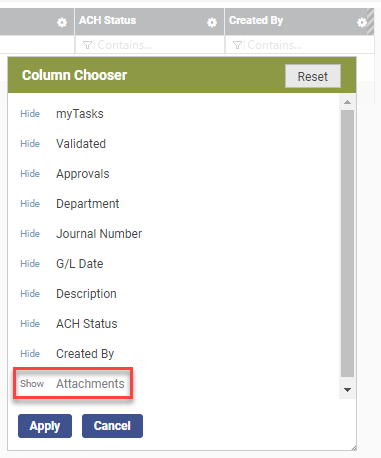
Task: Click the filter funnel icon under ACH Status
Action: point(87,45)
